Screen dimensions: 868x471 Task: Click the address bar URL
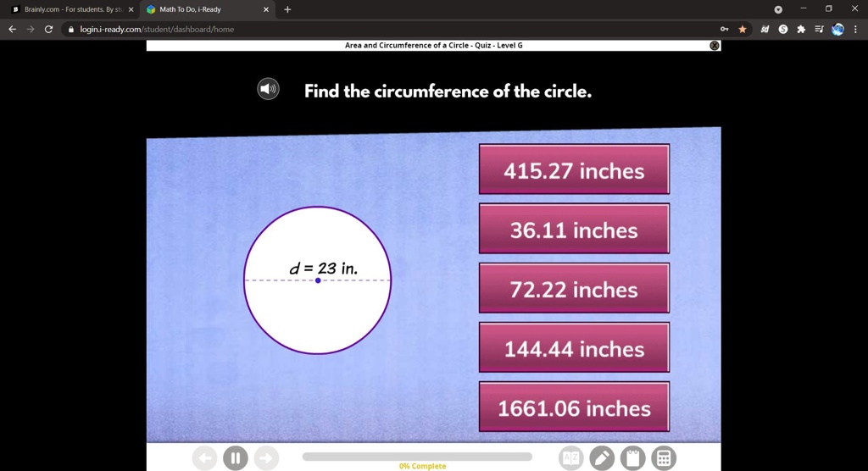click(157, 30)
